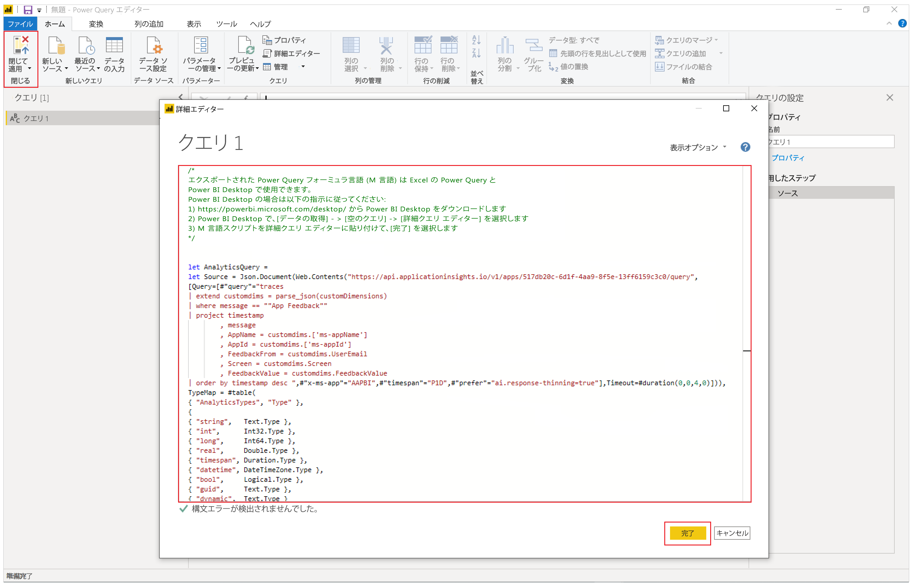Close the 詳細エディター dialog
The height and width of the screenshot is (588, 914).
[754, 108]
